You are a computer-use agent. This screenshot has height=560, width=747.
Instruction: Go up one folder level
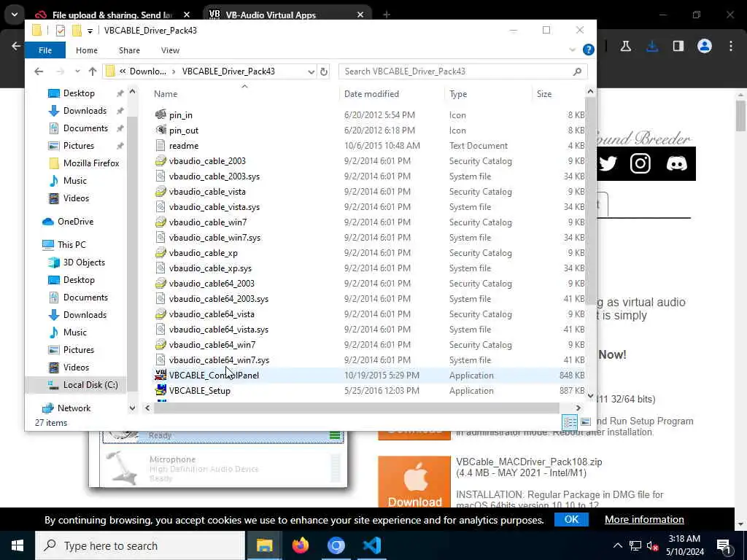click(x=93, y=71)
